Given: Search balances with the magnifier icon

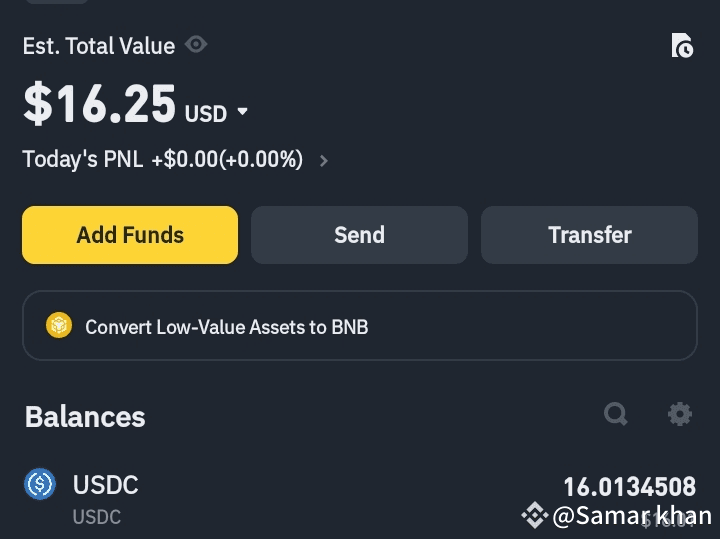Looking at the screenshot, I should click(616, 414).
